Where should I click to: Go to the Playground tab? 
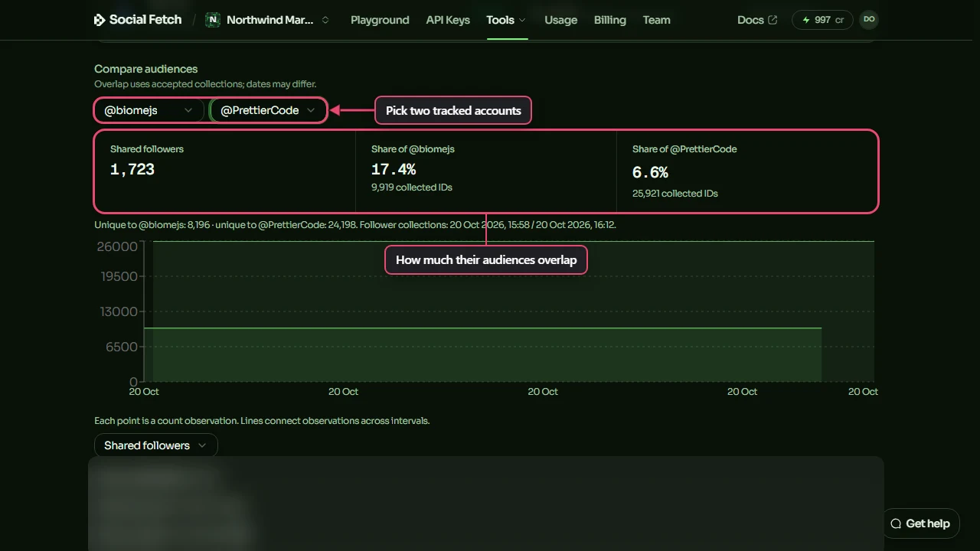tap(380, 20)
